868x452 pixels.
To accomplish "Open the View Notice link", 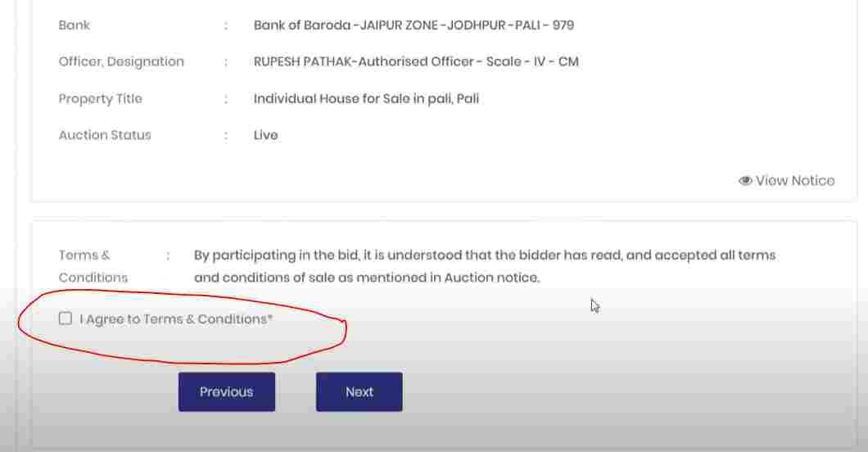I will (x=787, y=181).
